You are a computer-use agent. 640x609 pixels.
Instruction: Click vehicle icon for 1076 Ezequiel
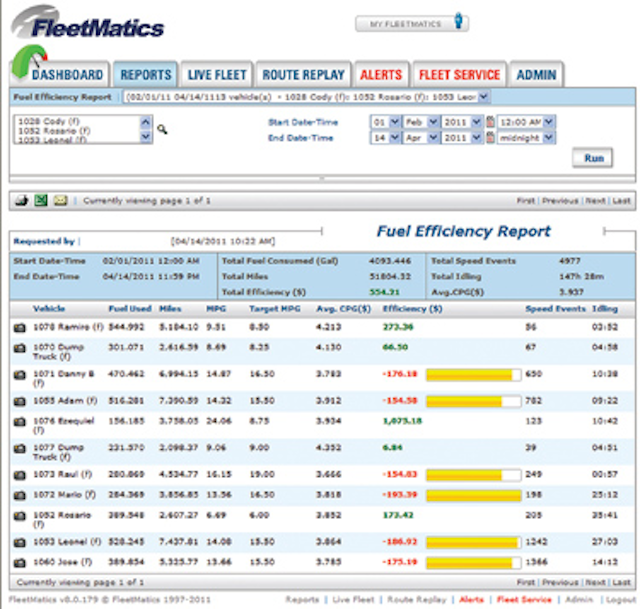pos(20,421)
